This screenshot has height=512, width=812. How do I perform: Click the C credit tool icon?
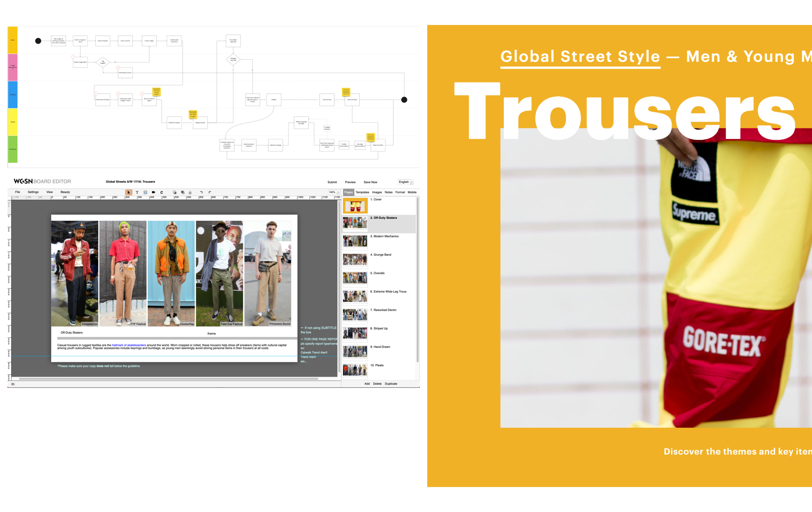pos(161,193)
